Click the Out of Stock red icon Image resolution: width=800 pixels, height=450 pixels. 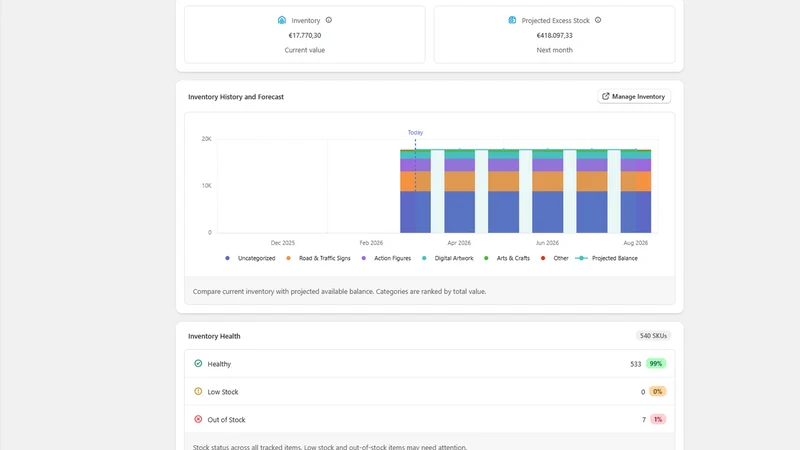coord(198,419)
